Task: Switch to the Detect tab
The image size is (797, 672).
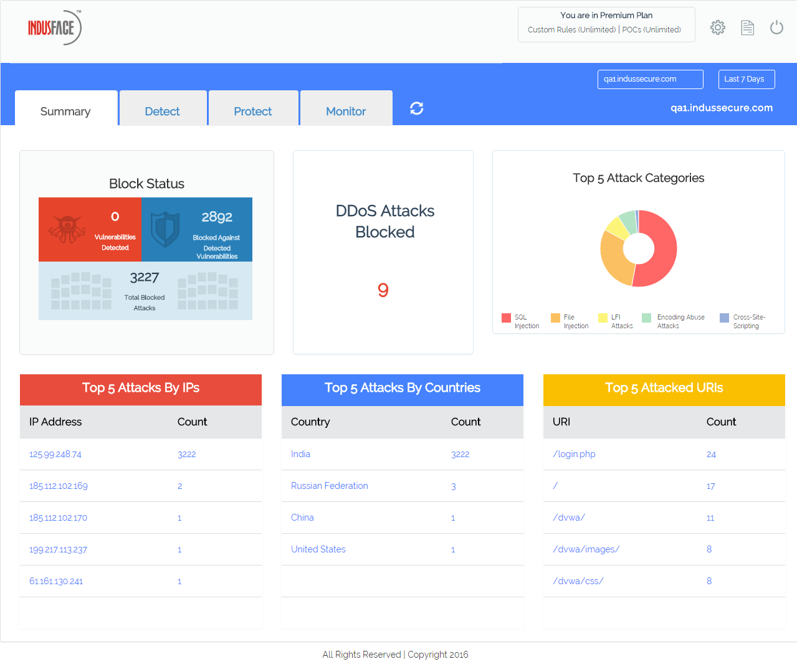Action: pyautogui.click(x=163, y=108)
